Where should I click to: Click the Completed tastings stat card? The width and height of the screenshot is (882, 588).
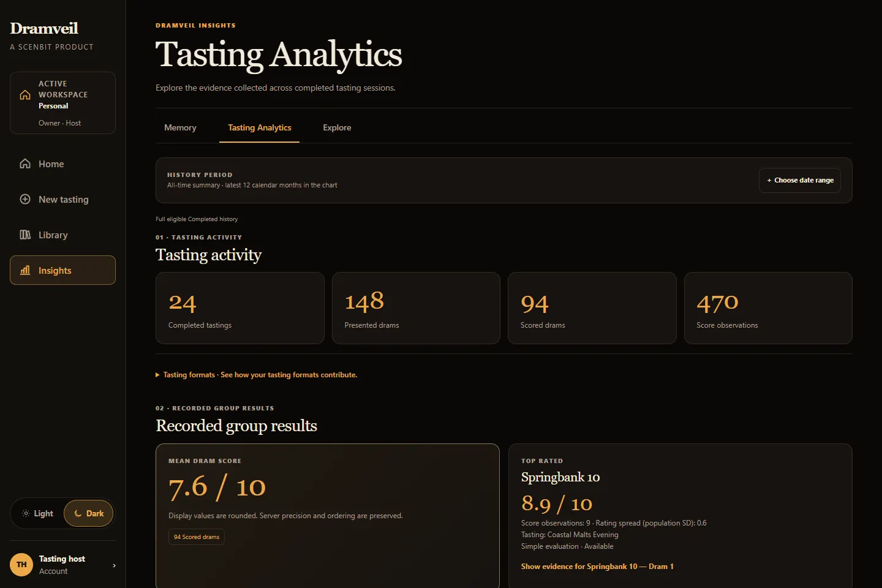click(x=240, y=308)
